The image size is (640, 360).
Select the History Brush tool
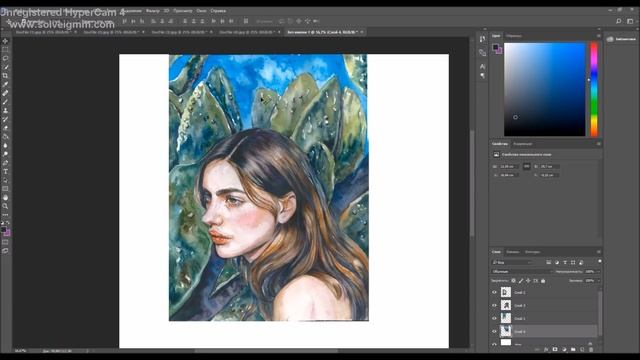point(5,119)
